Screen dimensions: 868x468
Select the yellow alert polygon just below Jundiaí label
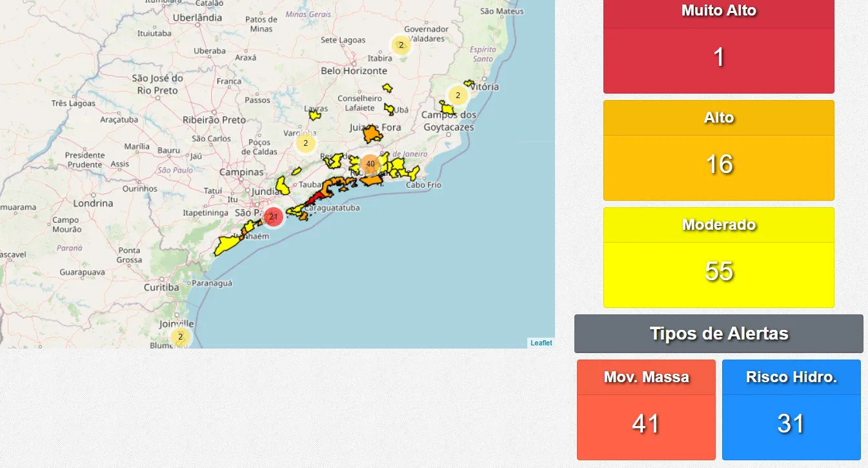(x=283, y=186)
